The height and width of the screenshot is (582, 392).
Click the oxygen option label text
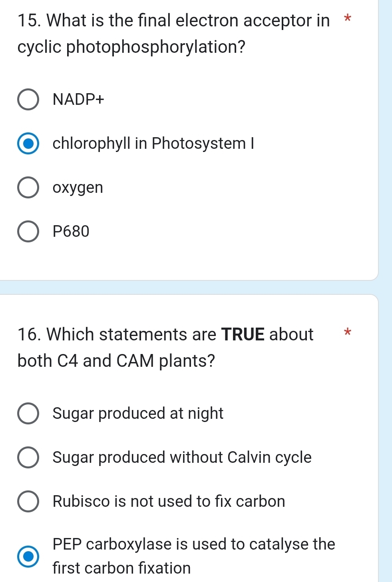click(x=78, y=187)
